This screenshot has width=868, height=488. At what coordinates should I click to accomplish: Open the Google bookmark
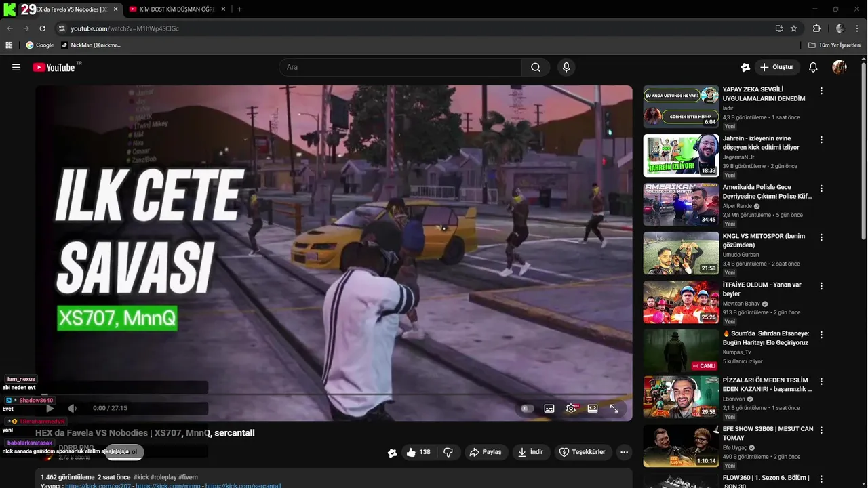(40, 45)
